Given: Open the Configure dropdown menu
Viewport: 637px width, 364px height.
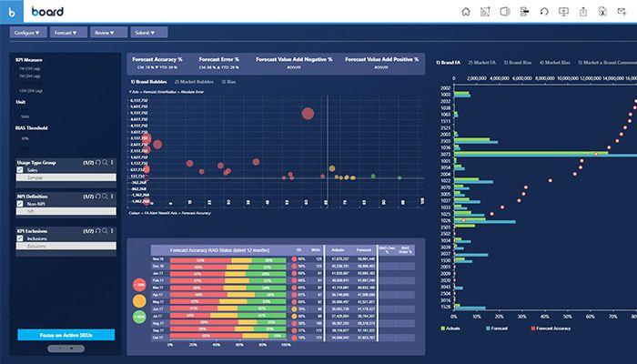Looking at the screenshot, I should coord(28,33).
